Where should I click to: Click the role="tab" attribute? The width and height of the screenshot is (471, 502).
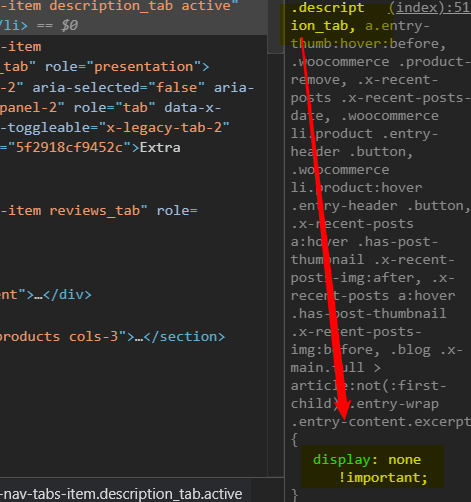pos(115,108)
